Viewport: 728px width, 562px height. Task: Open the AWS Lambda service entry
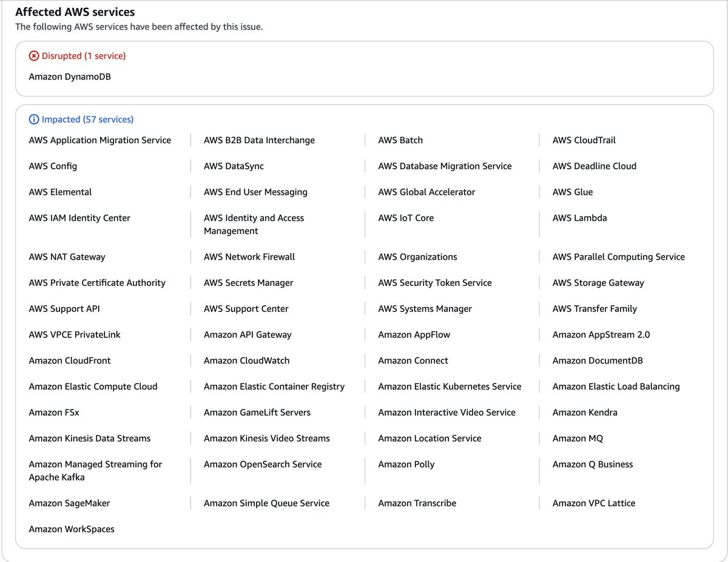coord(579,217)
